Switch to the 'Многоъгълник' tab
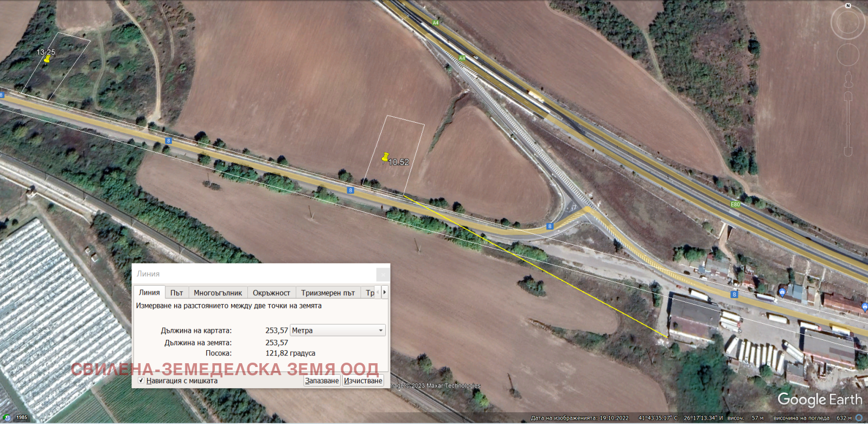The width and height of the screenshot is (868, 424). pos(218,293)
